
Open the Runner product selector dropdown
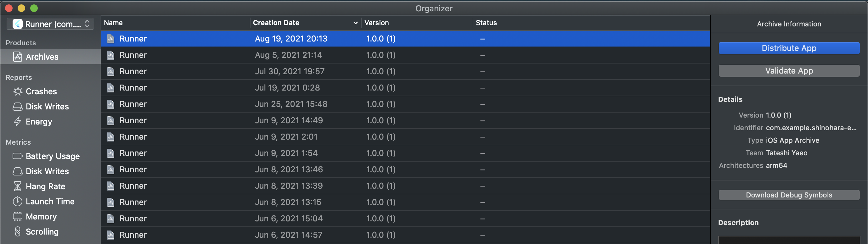click(x=50, y=24)
